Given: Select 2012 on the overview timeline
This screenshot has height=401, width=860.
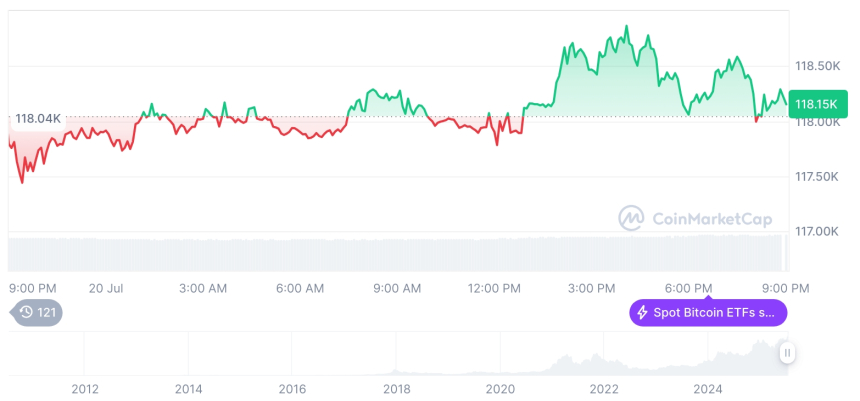Looking at the screenshot, I should 85,388.
